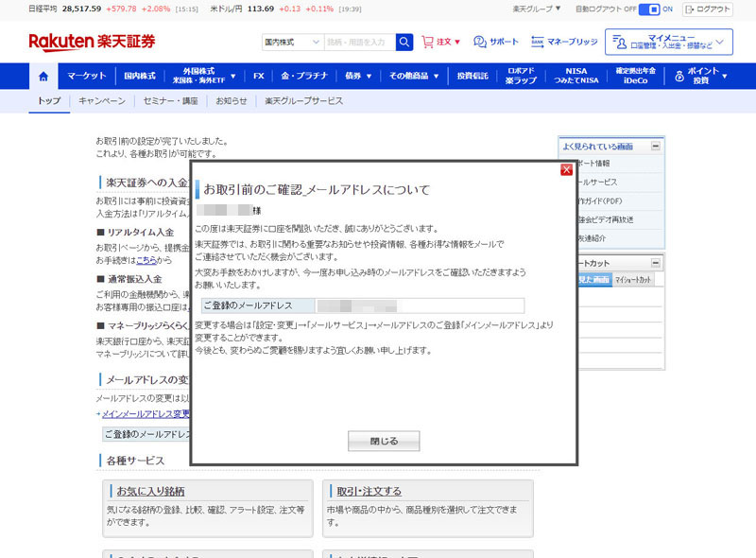This screenshot has width=756, height=558.
Task: Click the stock name search field
Action: pyautogui.click(x=358, y=43)
